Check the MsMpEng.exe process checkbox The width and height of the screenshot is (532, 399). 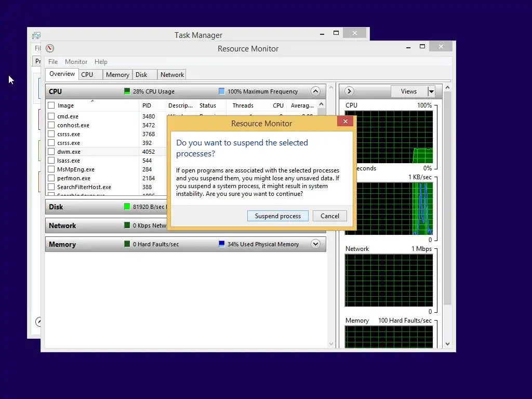click(x=51, y=169)
